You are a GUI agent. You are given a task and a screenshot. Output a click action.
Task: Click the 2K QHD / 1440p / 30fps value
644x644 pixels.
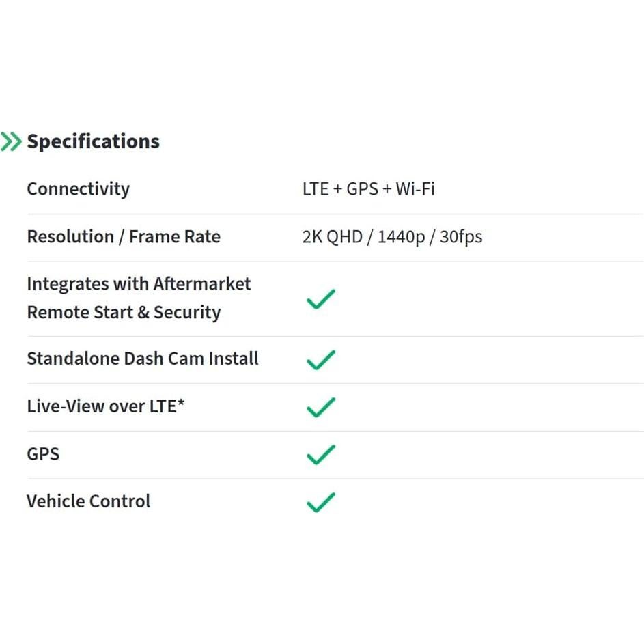click(x=392, y=237)
